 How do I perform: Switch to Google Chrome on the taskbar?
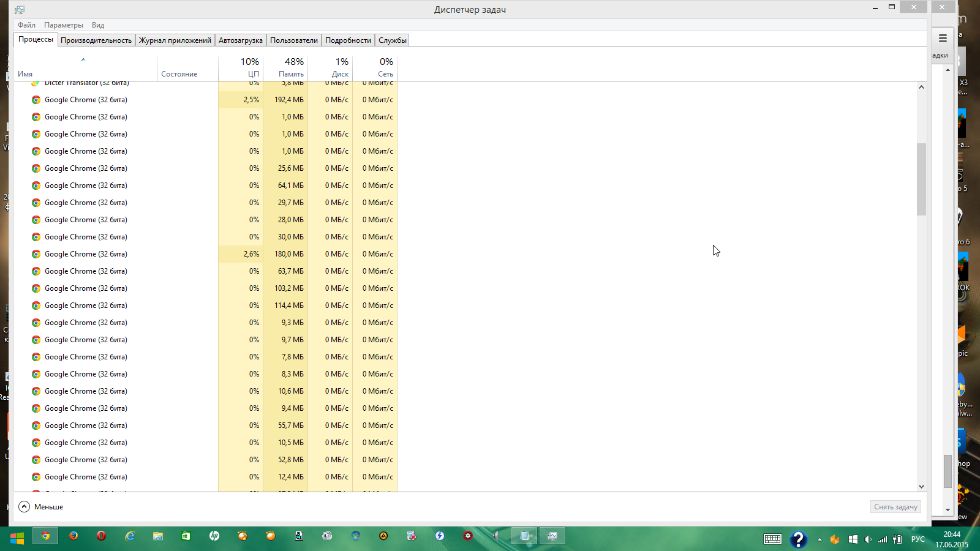(45, 536)
